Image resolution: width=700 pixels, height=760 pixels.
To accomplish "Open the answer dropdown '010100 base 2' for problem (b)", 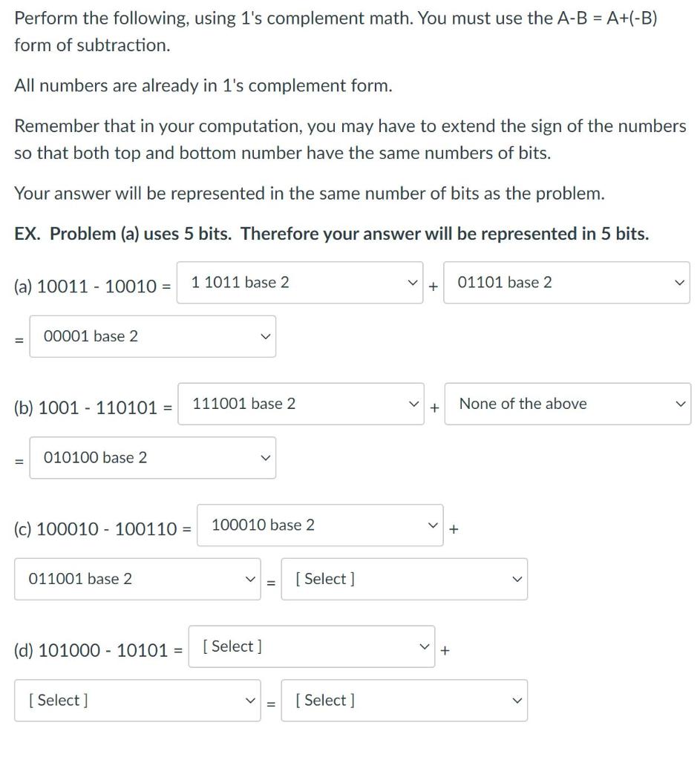I will point(152,457).
